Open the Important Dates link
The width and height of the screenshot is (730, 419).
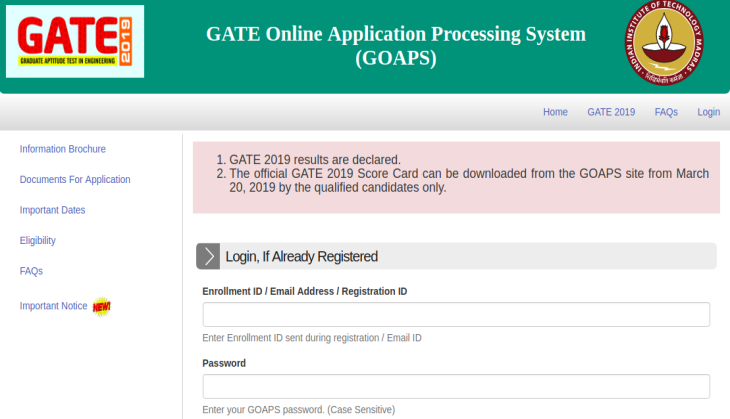click(52, 210)
